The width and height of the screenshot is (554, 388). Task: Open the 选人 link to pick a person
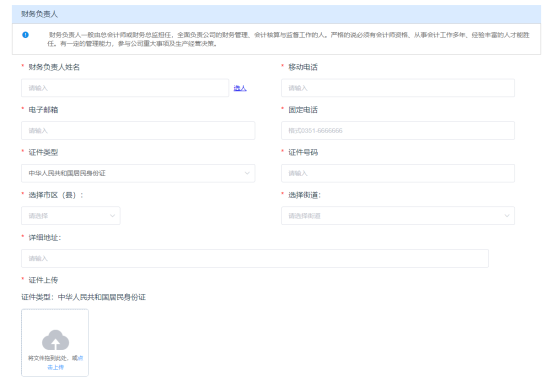coord(240,88)
